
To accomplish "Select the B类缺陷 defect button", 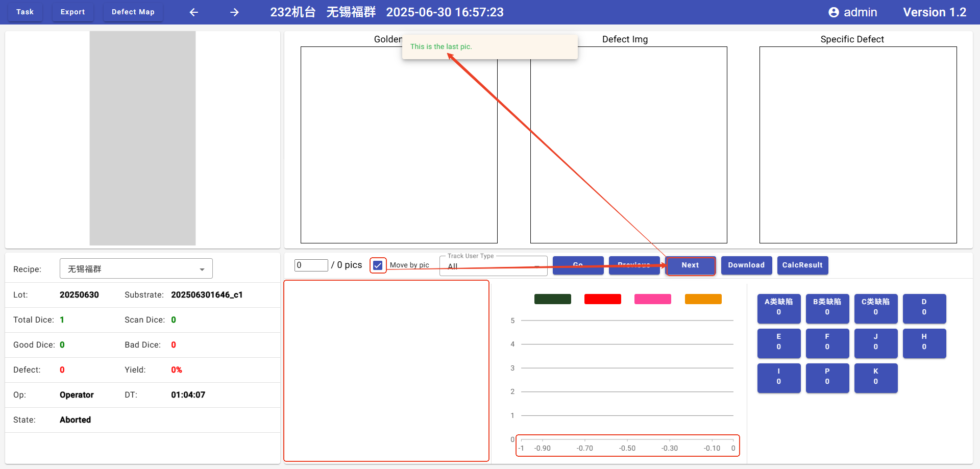I will (x=827, y=308).
